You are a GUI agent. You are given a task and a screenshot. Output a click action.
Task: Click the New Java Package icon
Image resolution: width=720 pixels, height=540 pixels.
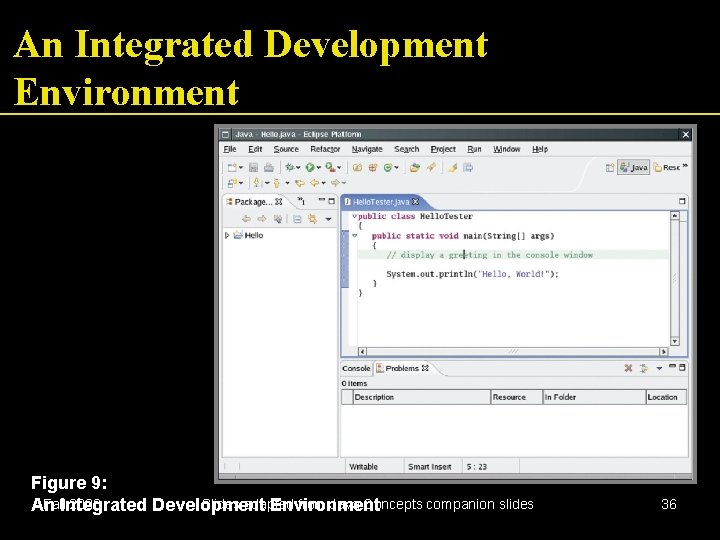coord(372,168)
